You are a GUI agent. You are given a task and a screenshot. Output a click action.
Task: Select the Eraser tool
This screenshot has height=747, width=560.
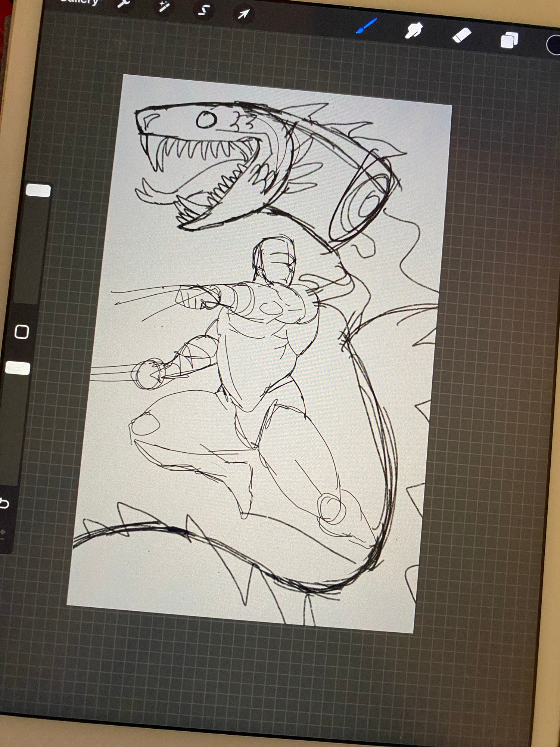[461, 36]
